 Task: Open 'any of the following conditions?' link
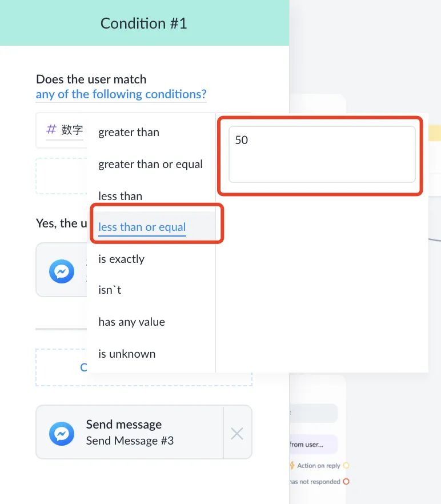(121, 94)
